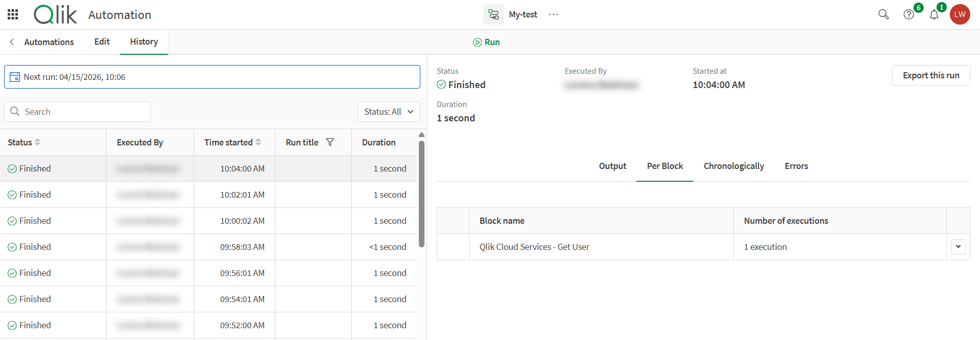Focus the Search runs input field
This screenshot has height=340, width=980.
(77, 112)
